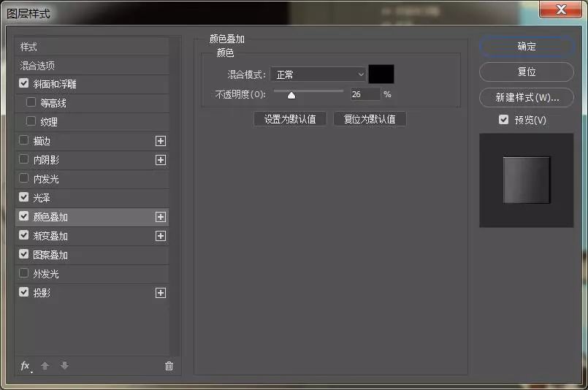Viewport: 588px width, 390px height.
Task: Add another 颜色叠加 effect with plus icon
Action: click(161, 217)
